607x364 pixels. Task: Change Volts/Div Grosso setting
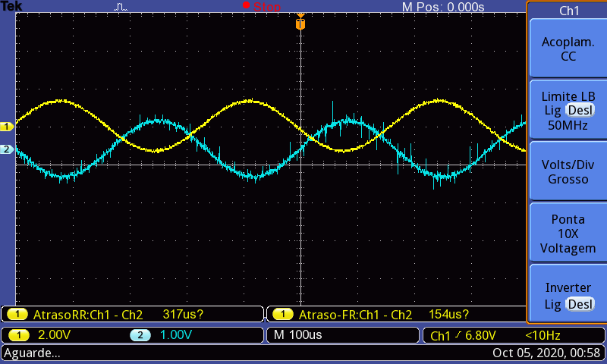tap(568, 171)
